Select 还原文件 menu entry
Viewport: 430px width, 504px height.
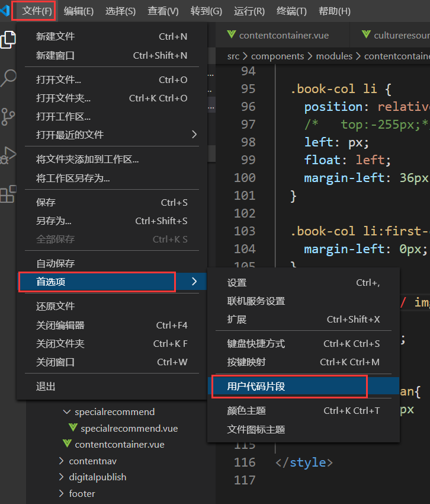112,307
